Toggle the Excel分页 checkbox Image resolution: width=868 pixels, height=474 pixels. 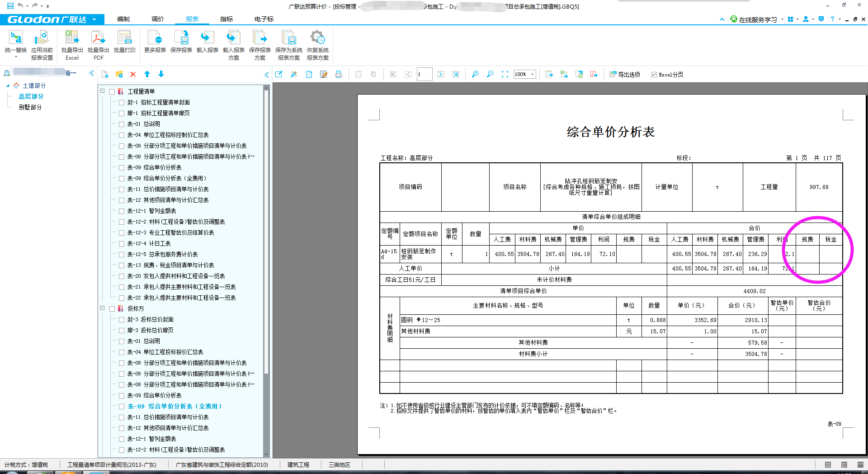pyautogui.click(x=654, y=75)
